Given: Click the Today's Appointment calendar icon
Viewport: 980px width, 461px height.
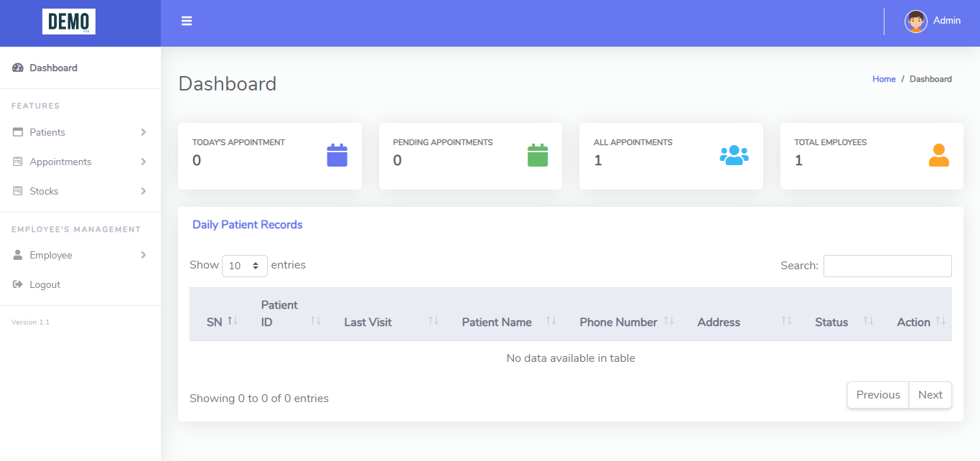Looking at the screenshot, I should 337,155.
